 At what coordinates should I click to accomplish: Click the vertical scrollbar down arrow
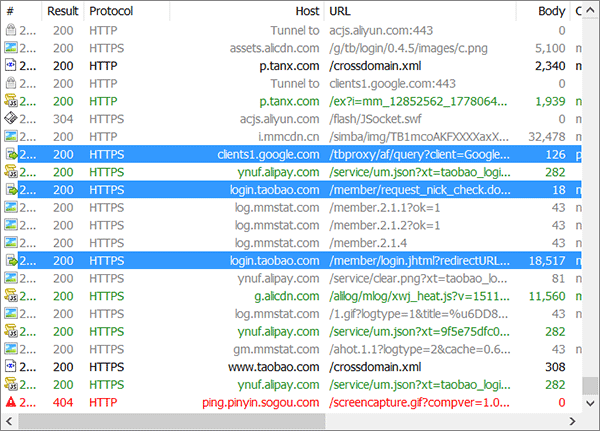590,403
